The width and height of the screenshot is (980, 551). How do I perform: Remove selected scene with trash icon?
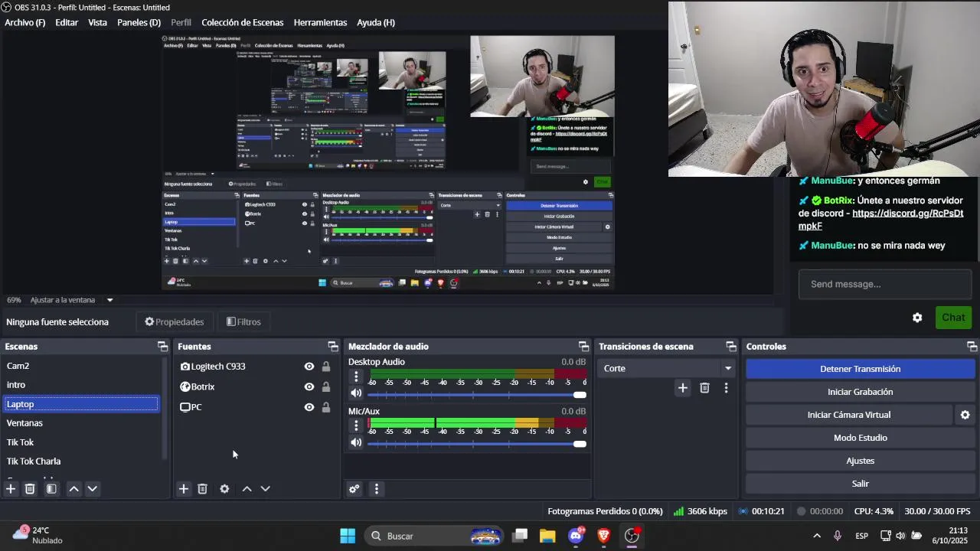[x=30, y=488]
